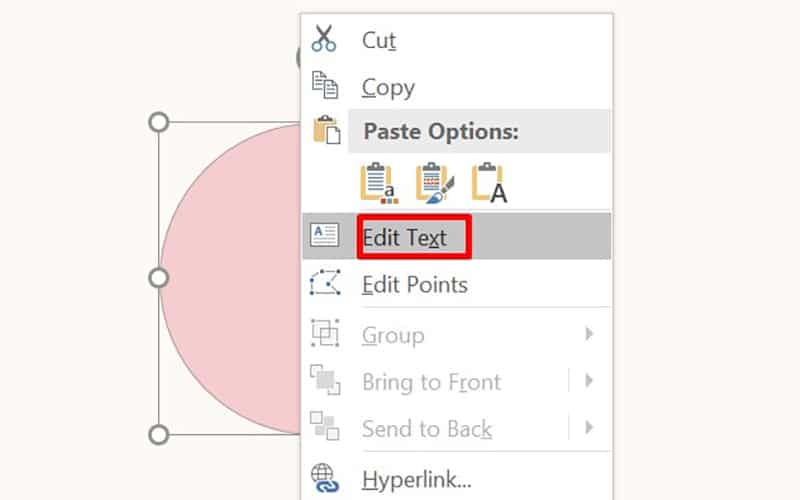
Task: Click the Bring to Front icon
Action: (325, 381)
